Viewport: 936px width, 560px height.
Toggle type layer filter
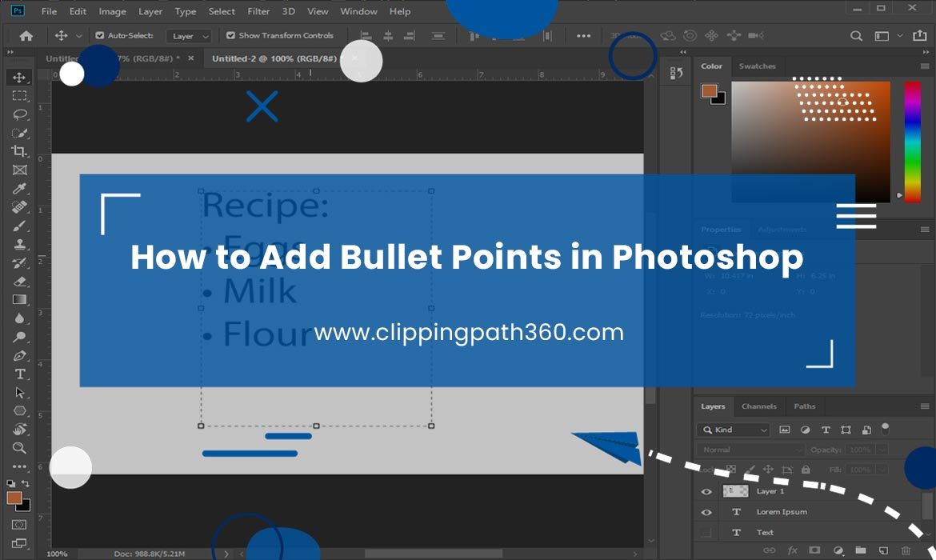click(x=826, y=430)
